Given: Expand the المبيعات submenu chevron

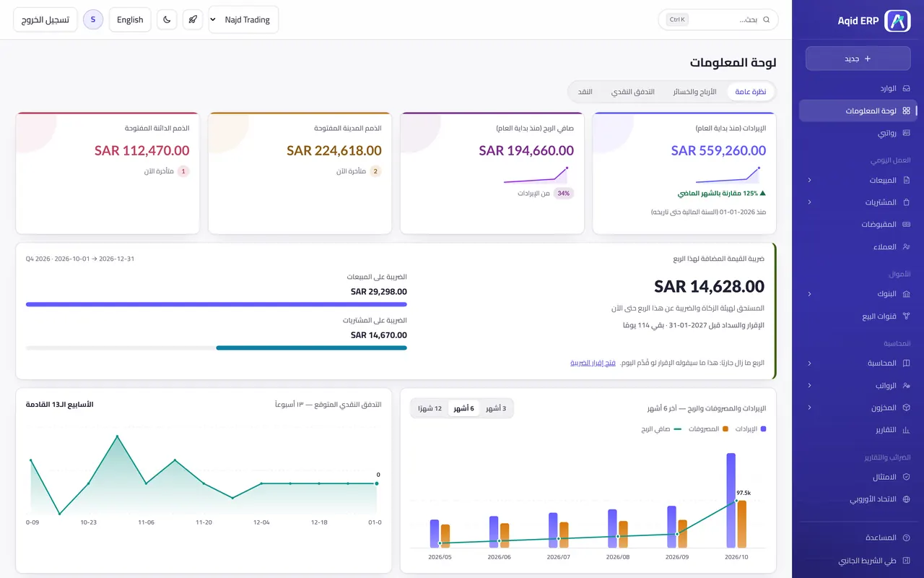Looking at the screenshot, I should pyautogui.click(x=809, y=180).
